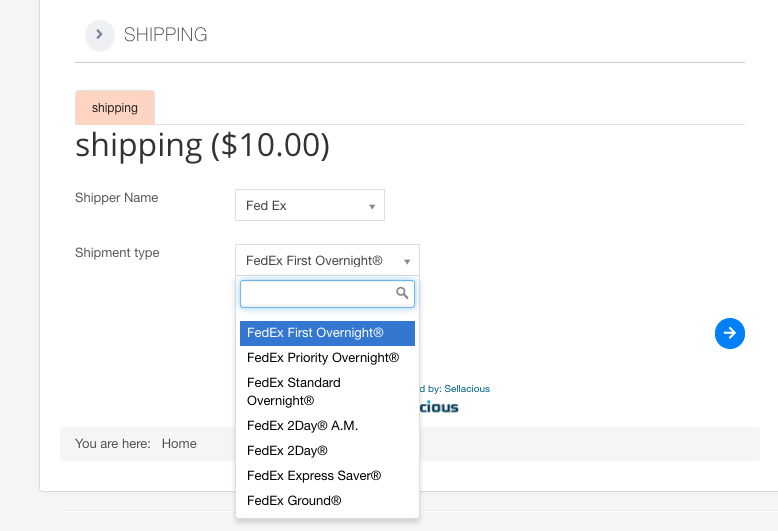Choose FedEx 2Day® A.M. option
Viewport: 778px width, 531px height.
click(x=327, y=426)
